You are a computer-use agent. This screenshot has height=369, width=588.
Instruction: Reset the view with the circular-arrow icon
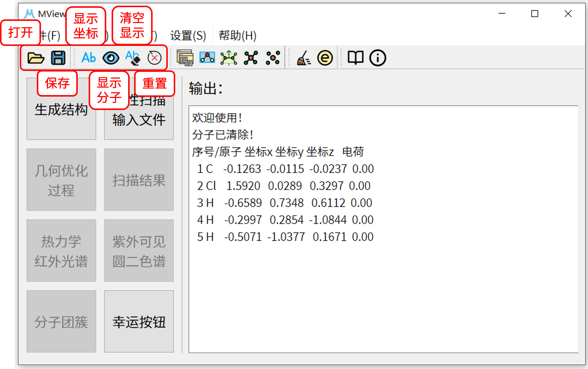click(x=154, y=58)
